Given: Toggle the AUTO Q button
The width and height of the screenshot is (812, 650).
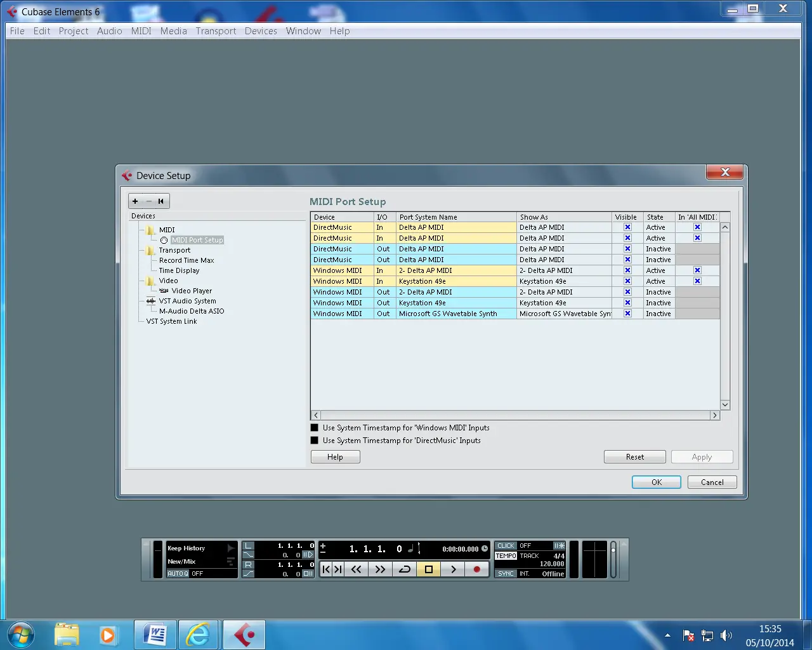Looking at the screenshot, I should 178,574.
